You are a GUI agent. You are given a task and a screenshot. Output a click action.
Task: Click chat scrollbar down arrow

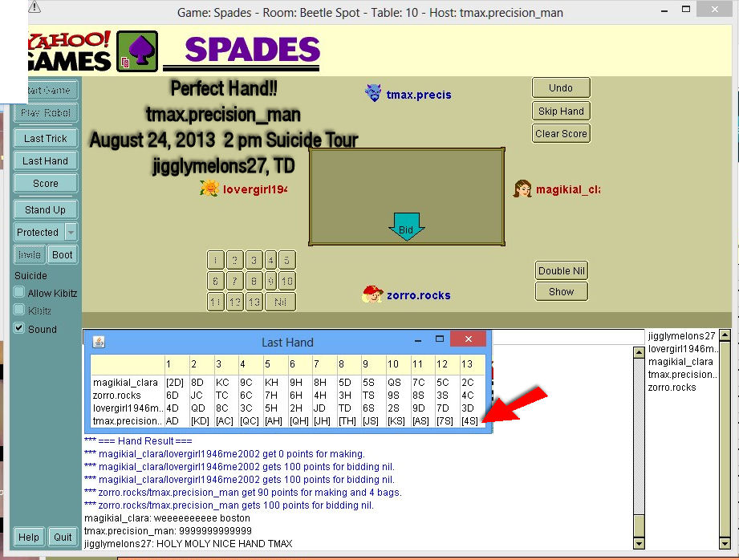[639, 544]
